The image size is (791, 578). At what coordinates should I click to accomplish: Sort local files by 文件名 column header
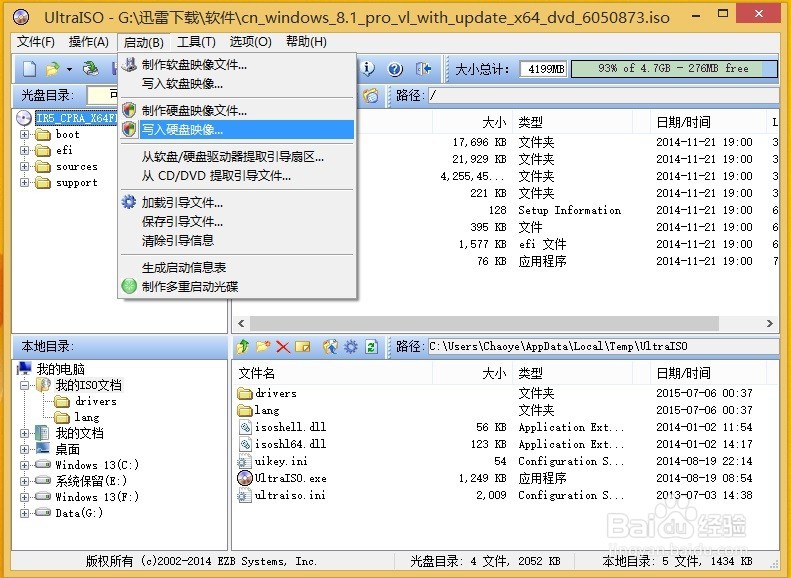click(333, 373)
